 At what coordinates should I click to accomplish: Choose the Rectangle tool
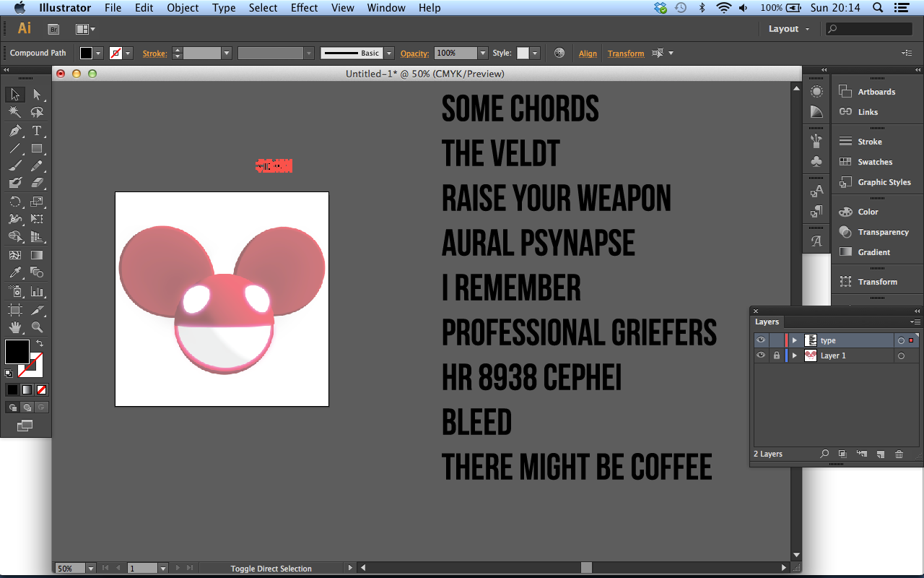coord(37,148)
